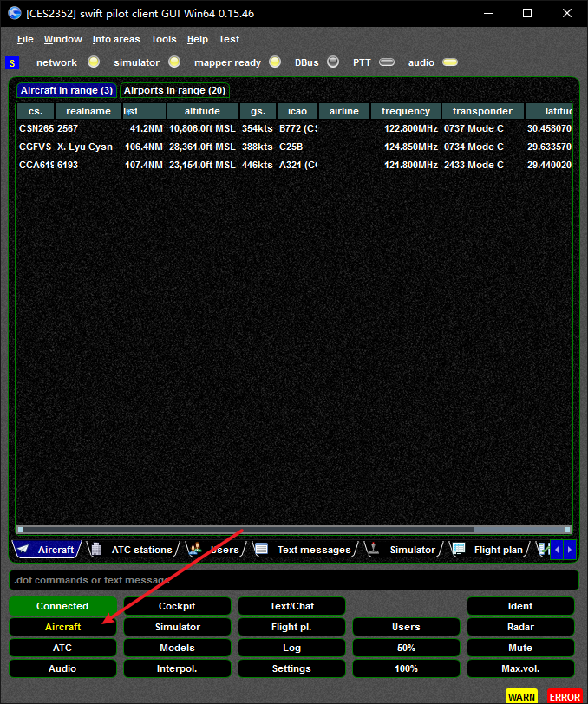The image size is (588, 704).
Task: Click the simulator status LED indicator
Action: coord(174,62)
